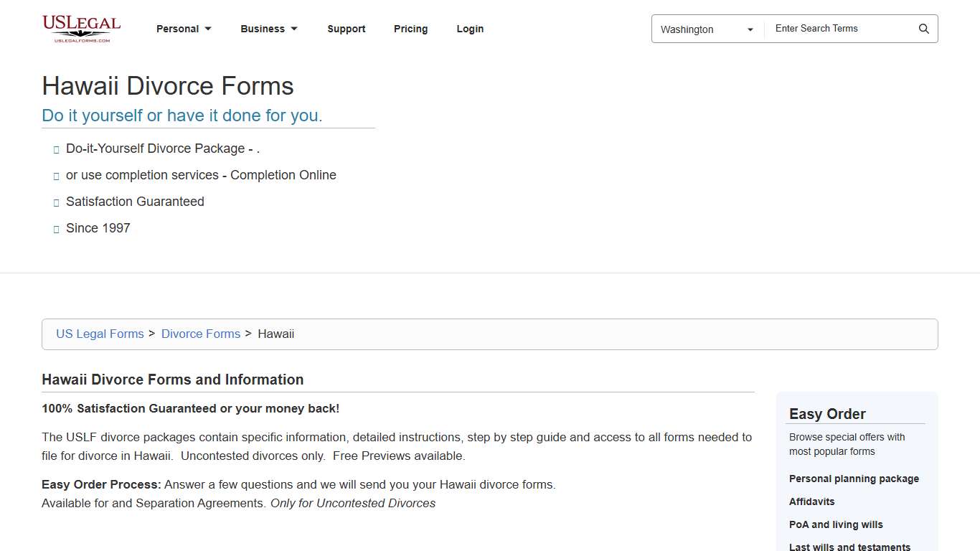Click the magnifying glass search icon

pos(923,29)
